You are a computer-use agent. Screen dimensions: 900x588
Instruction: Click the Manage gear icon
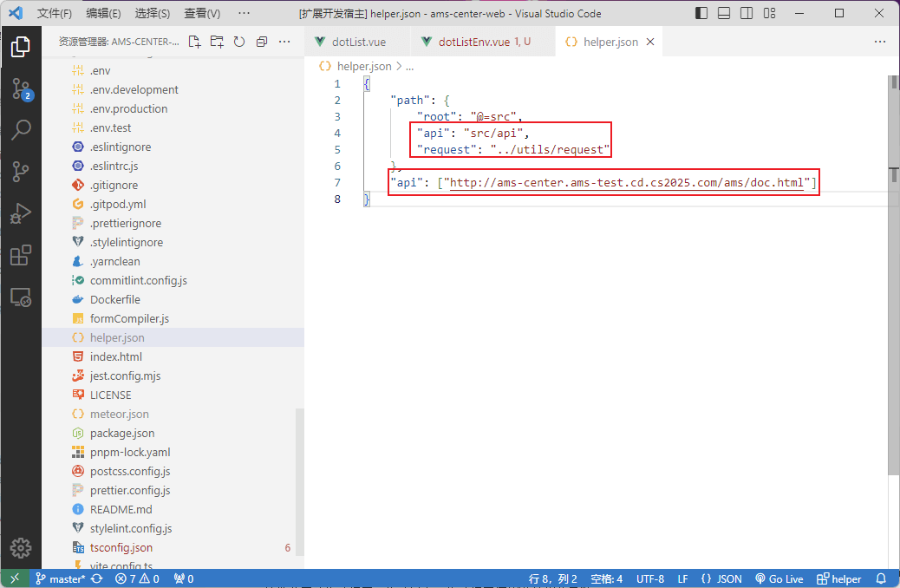[x=21, y=548]
